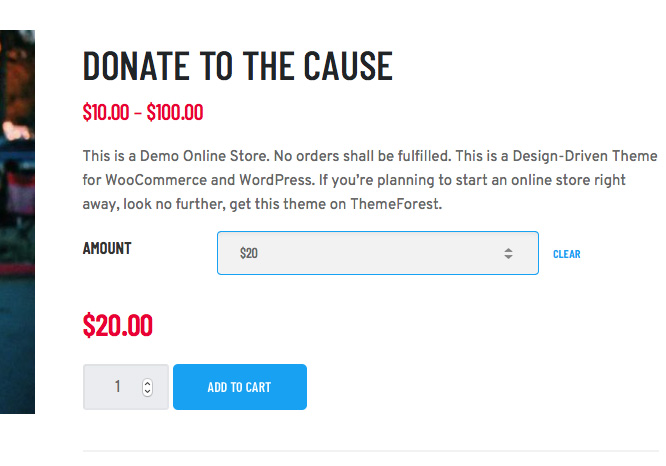Screen dimensions: 666x466
Task: Increase quantity with the stepper up arrow
Action: pyautogui.click(x=147, y=383)
